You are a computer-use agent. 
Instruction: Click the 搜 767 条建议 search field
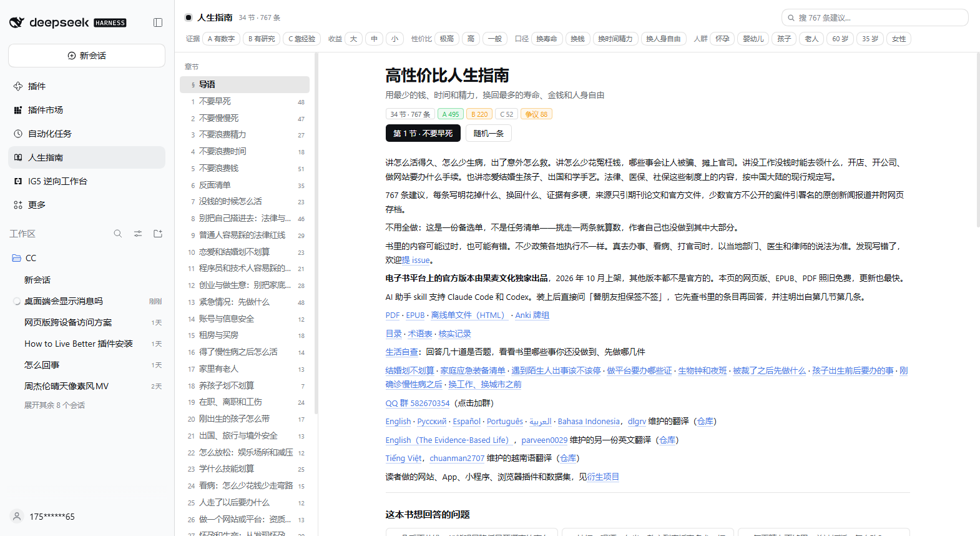tap(875, 17)
